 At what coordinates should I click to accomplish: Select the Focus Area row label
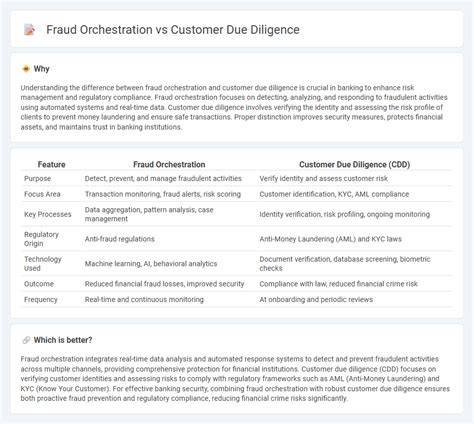point(42,194)
